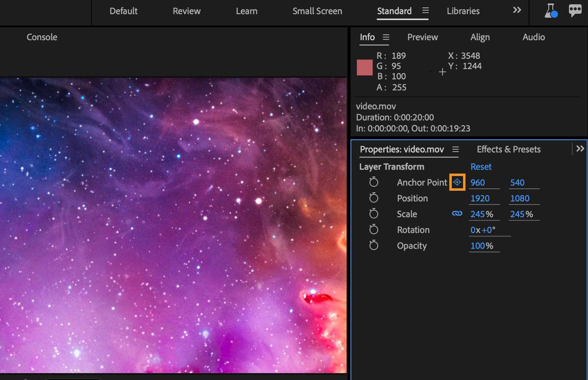
Task: Select the Standard workspace
Action: [394, 11]
